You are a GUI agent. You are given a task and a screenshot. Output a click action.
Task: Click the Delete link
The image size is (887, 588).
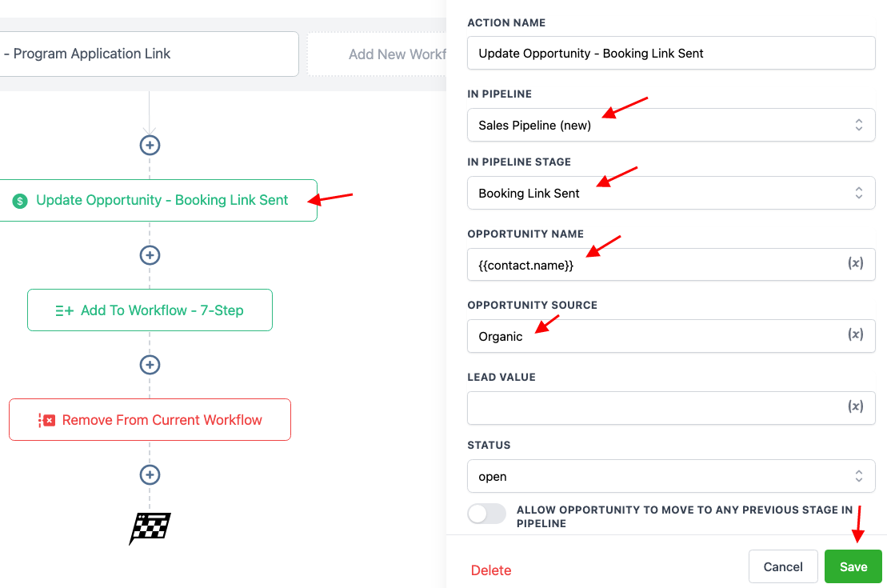click(490, 570)
